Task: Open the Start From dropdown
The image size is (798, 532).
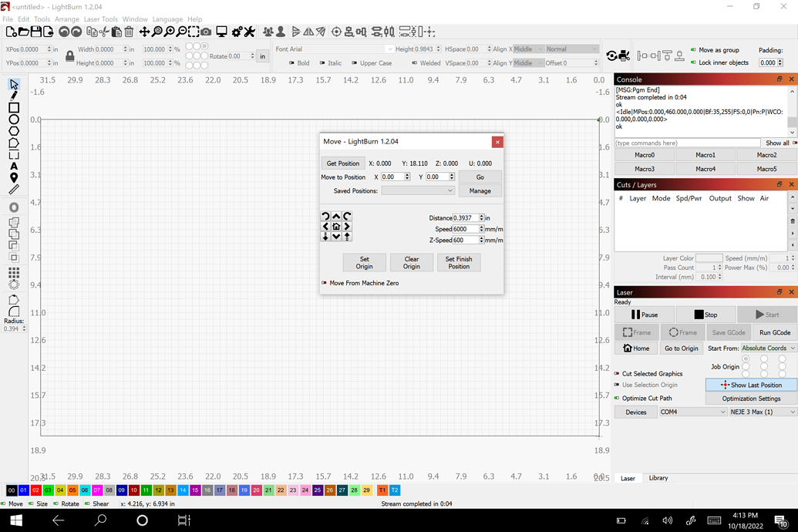Action: [768, 348]
